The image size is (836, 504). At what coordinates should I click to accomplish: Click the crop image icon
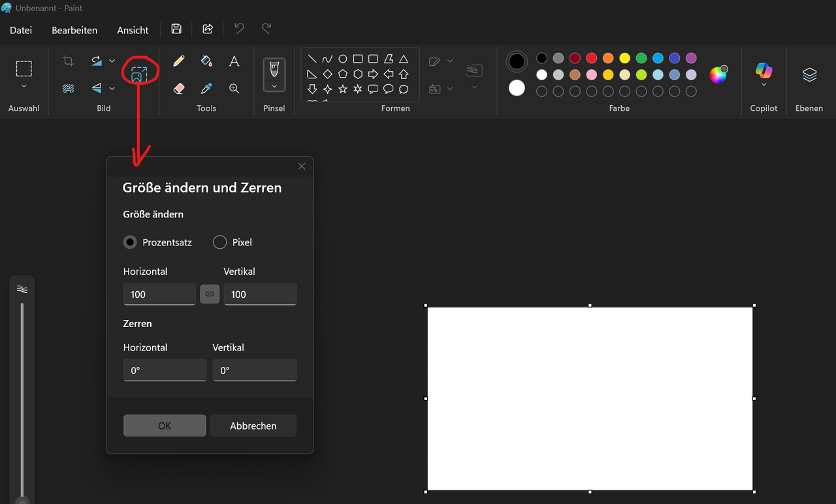tap(68, 61)
